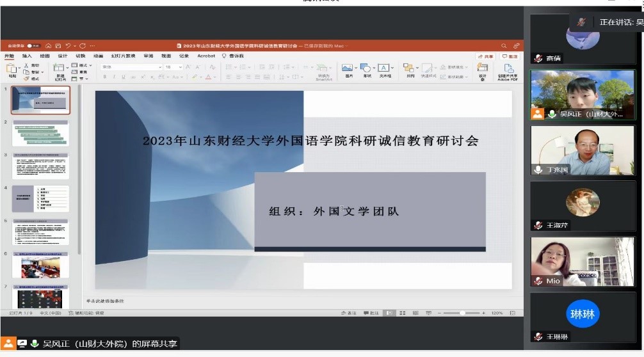Click the Save icon in quick access toolbar
Viewport: 644px width, 357px height.
[58, 46]
